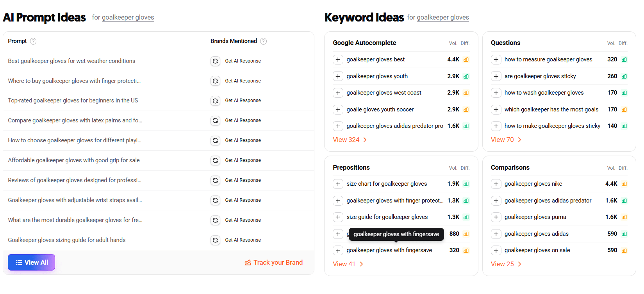Open the help tooltip next to Prompt header
The height and width of the screenshot is (294, 644).
pyautogui.click(x=33, y=41)
